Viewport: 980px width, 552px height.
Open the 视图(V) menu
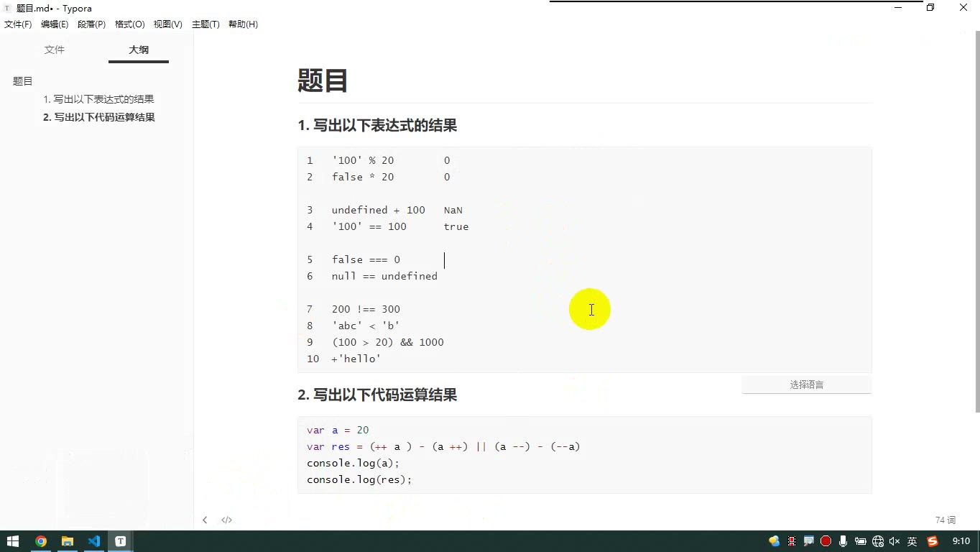coord(167,24)
